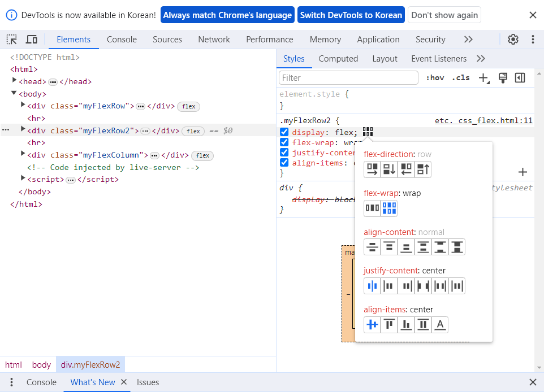The height and width of the screenshot is (392, 544).
Task: Expand the script element node
Action: click(23, 178)
